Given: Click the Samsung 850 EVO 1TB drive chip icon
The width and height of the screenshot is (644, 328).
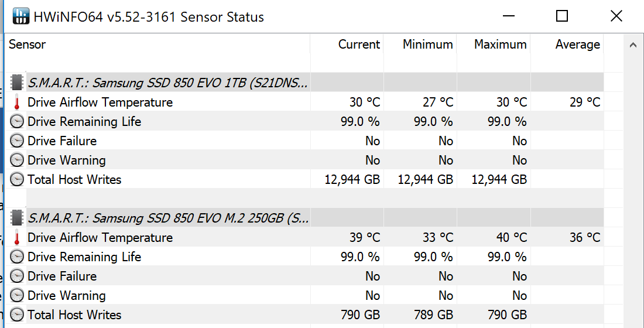Looking at the screenshot, I should coord(18,83).
